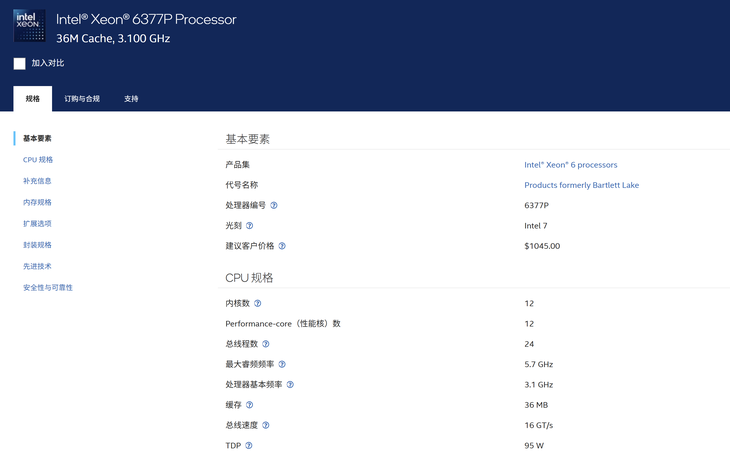Open help icon next to 内核数
The image size is (730, 459).
pos(257,304)
